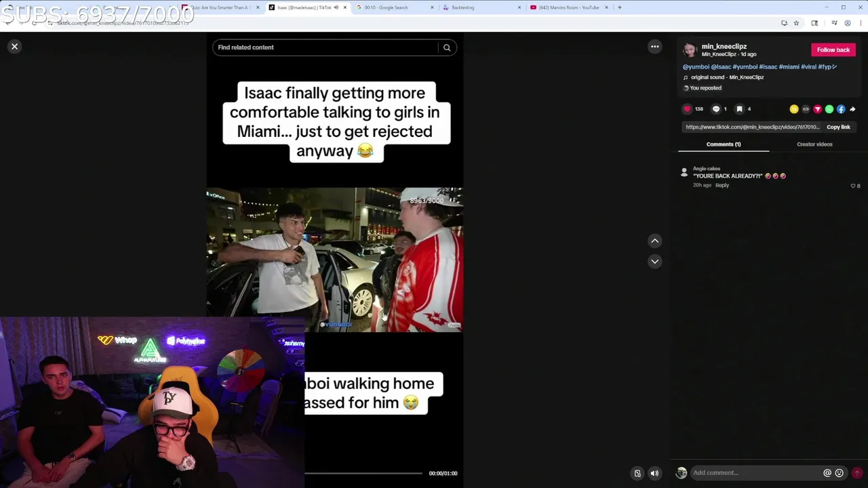This screenshot has height=488, width=868.
Task: Open comments via speech bubble icon
Action: 715,108
